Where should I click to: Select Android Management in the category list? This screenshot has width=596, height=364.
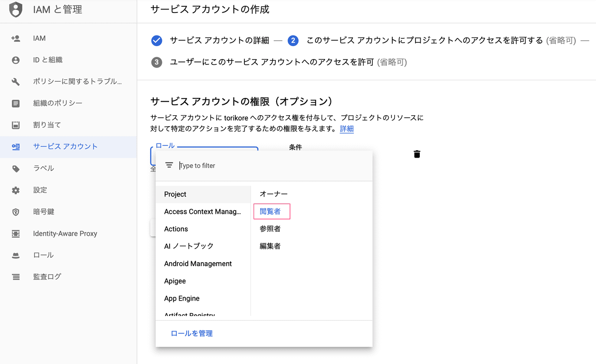pos(198,263)
